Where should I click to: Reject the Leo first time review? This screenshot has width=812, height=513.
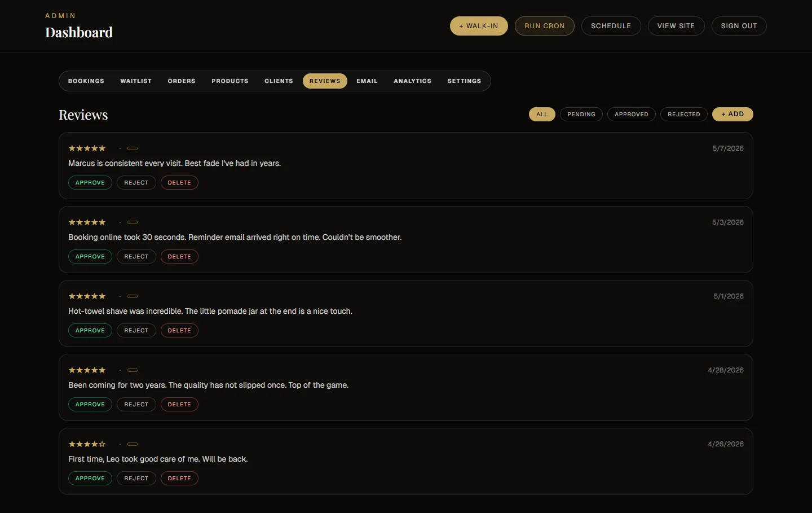136,479
